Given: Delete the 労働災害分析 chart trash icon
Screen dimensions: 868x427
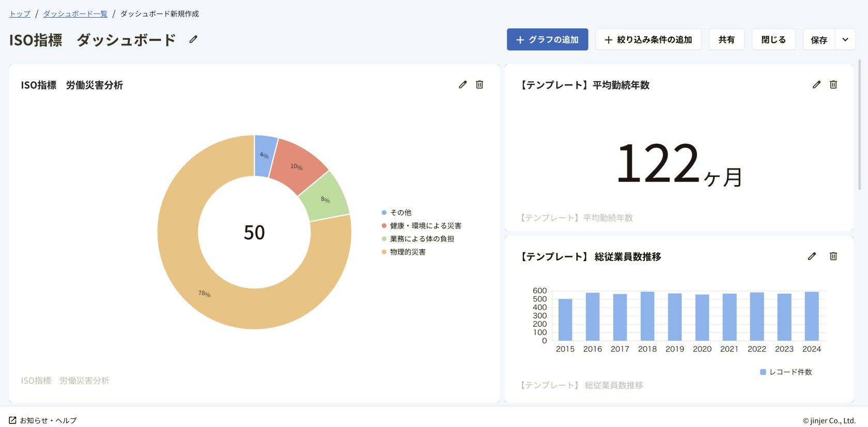Looking at the screenshot, I should 479,84.
